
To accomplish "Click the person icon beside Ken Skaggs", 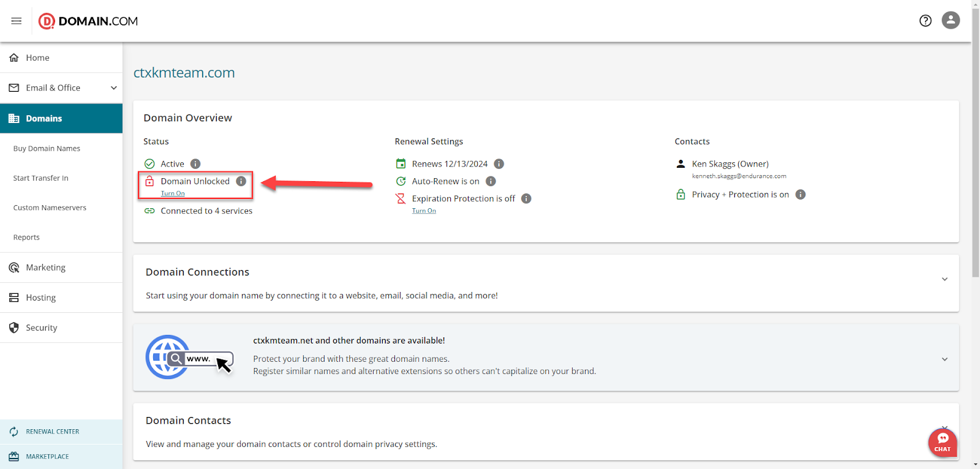I will [x=680, y=164].
